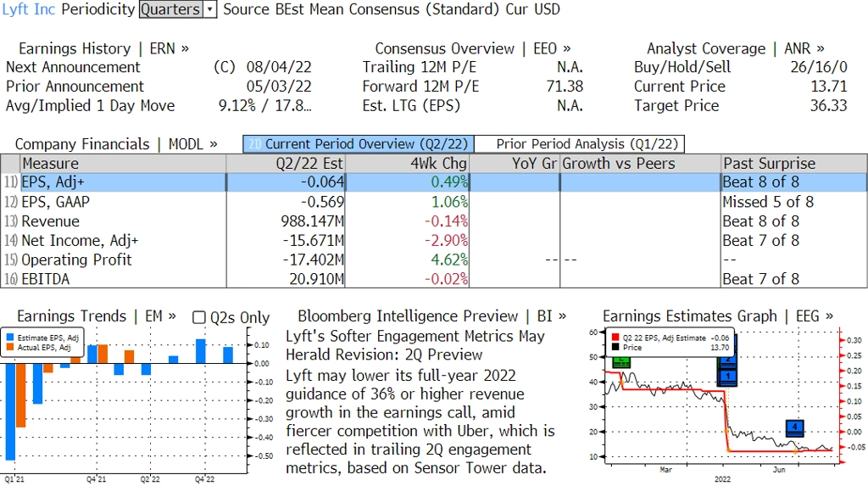The width and height of the screenshot is (868, 486).
Task: Click the Q1'21 blue estimate bar
Action: pos(10,411)
